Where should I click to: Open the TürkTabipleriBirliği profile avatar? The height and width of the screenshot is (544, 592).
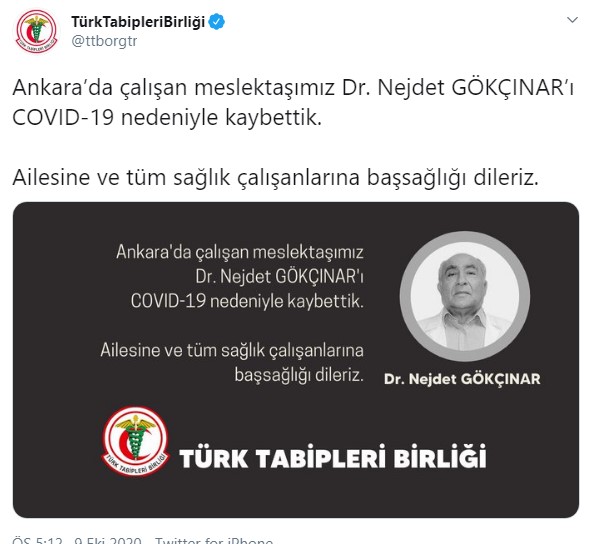[x=36, y=31]
